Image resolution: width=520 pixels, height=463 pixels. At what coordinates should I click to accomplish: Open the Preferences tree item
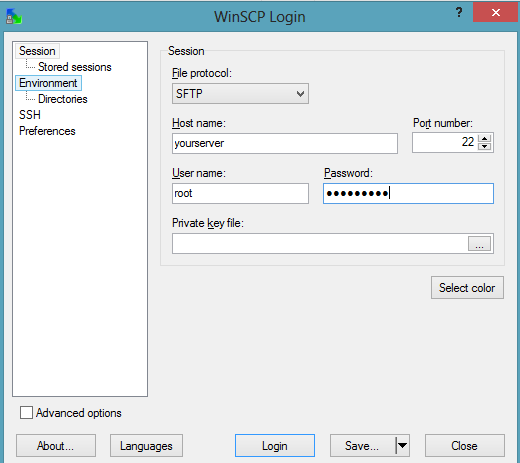[47, 131]
